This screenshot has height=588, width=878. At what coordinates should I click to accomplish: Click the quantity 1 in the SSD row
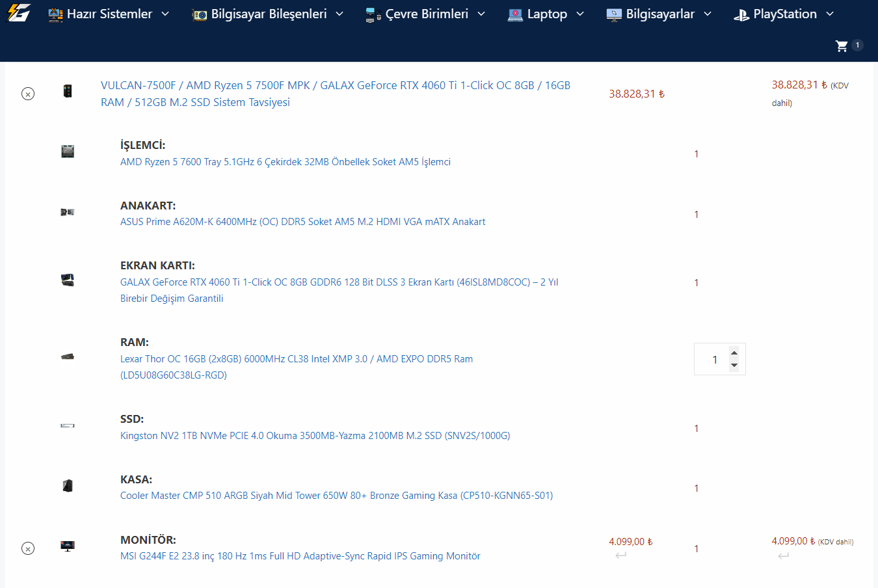click(696, 429)
